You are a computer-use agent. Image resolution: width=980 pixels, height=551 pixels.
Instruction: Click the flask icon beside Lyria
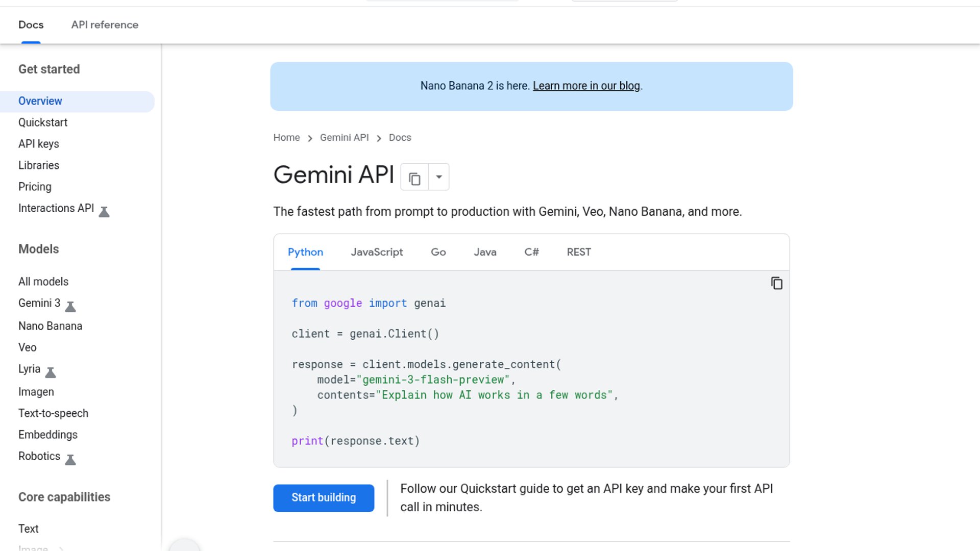(51, 372)
